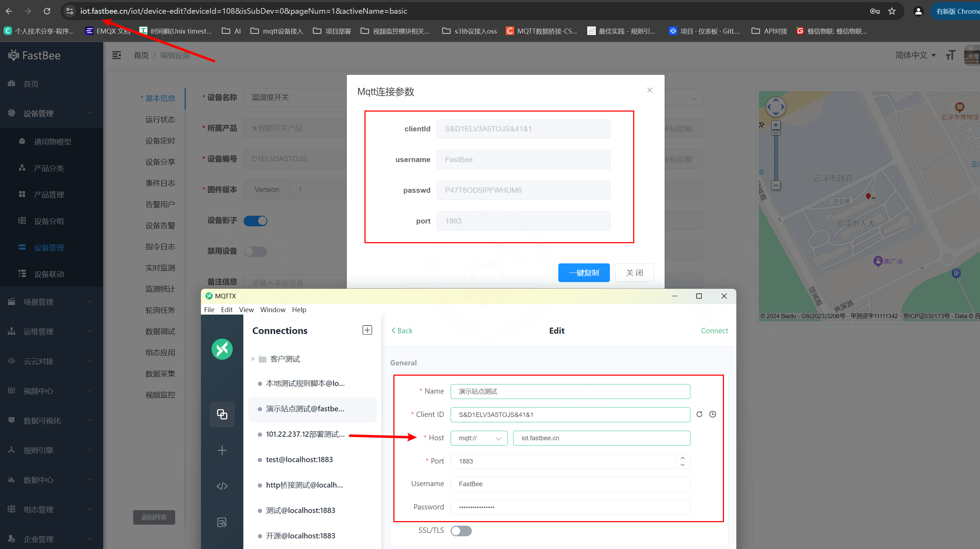Open the MQTTX Help menu

click(x=299, y=310)
